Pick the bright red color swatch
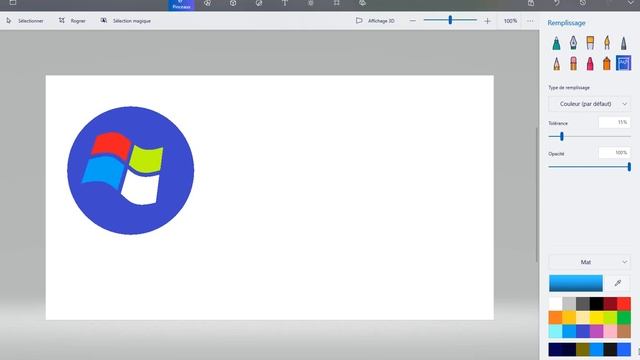Image resolution: width=640 pixels, height=360 pixels. click(624, 304)
